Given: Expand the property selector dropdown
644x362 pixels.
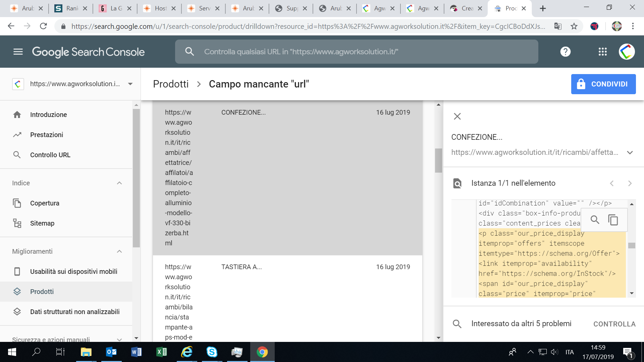Looking at the screenshot, I should tap(130, 84).
